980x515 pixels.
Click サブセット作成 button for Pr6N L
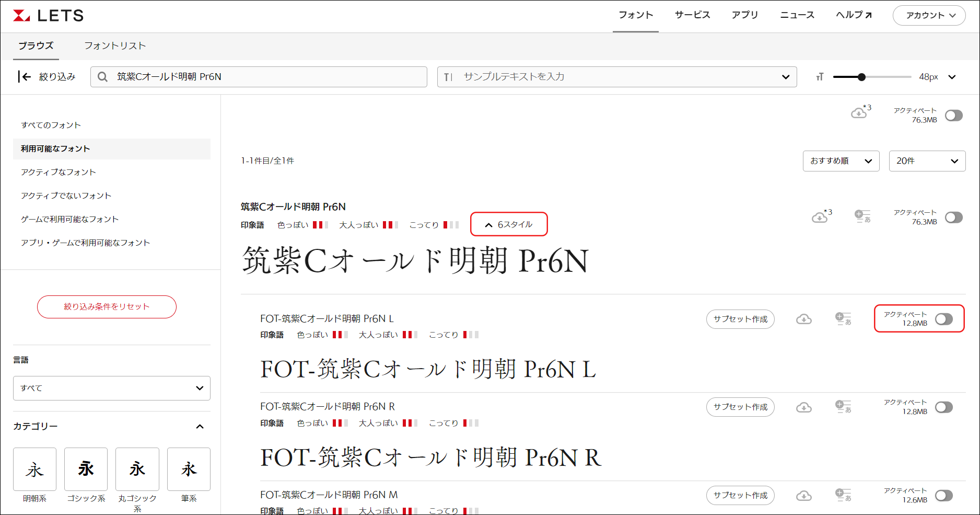click(740, 319)
